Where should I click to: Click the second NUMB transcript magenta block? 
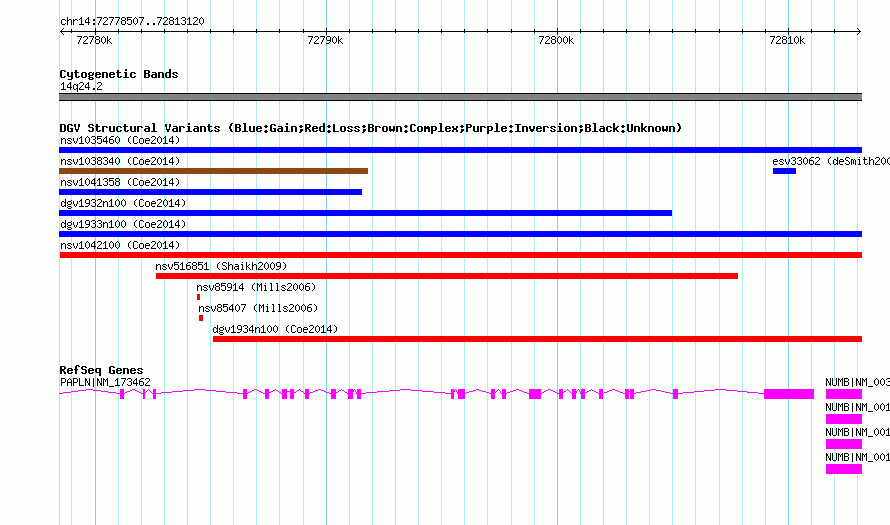(x=843, y=419)
